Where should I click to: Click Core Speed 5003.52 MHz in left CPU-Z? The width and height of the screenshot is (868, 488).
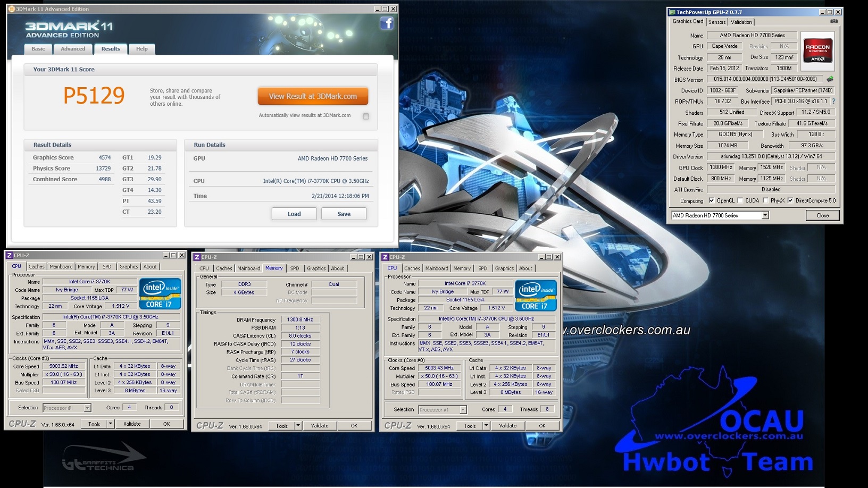coord(63,366)
